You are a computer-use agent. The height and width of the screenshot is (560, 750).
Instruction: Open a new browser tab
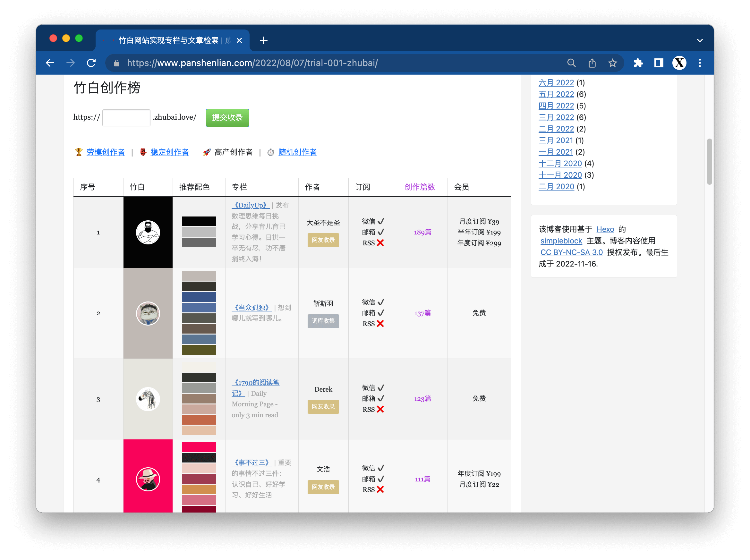click(x=263, y=41)
